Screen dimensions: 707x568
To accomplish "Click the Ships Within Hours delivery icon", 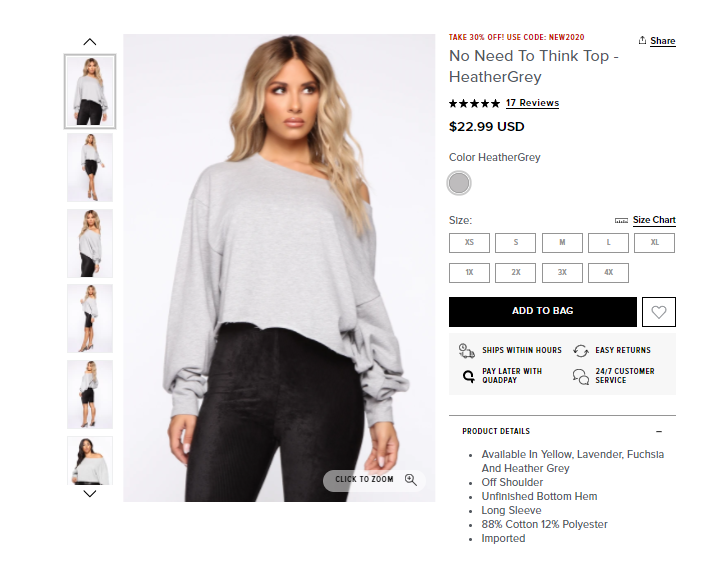I will tap(466, 350).
